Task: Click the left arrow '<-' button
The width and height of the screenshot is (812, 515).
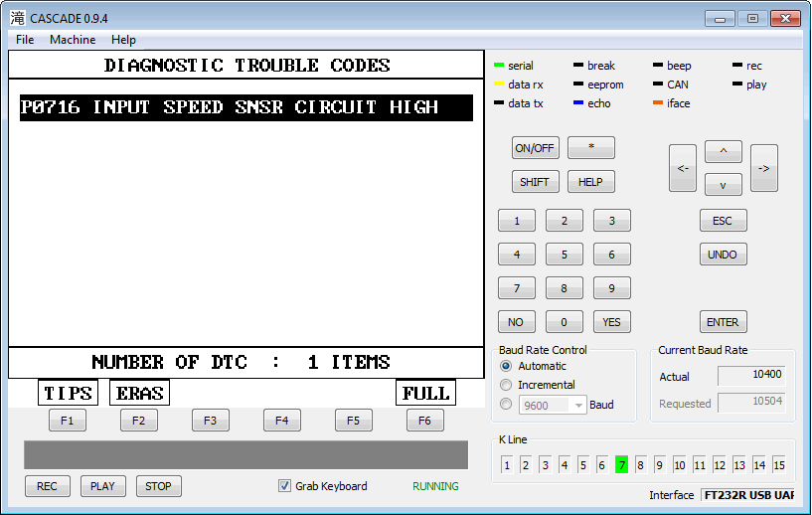Action: pos(683,168)
